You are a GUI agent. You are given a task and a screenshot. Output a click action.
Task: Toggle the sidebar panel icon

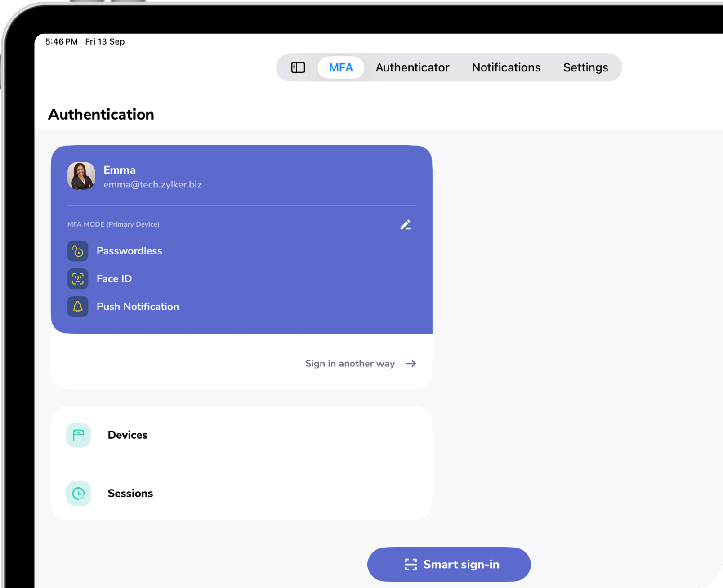[x=298, y=67]
